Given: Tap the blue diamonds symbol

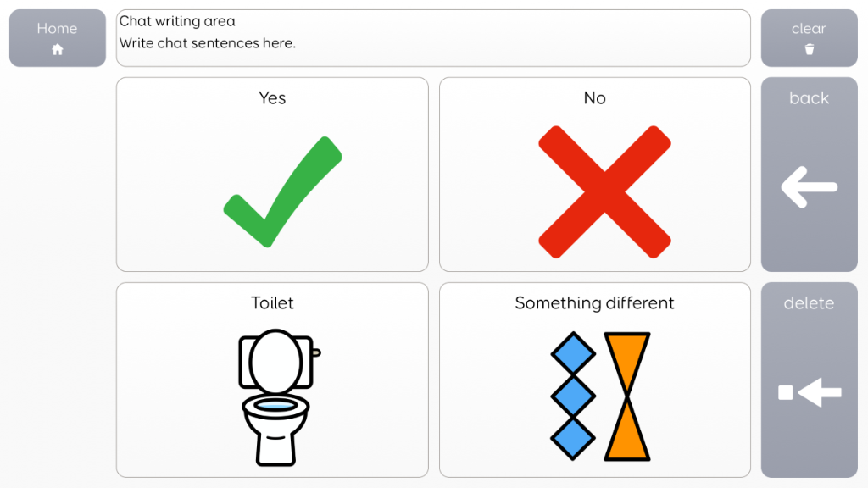Looking at the screenshot, I should 573,396.
